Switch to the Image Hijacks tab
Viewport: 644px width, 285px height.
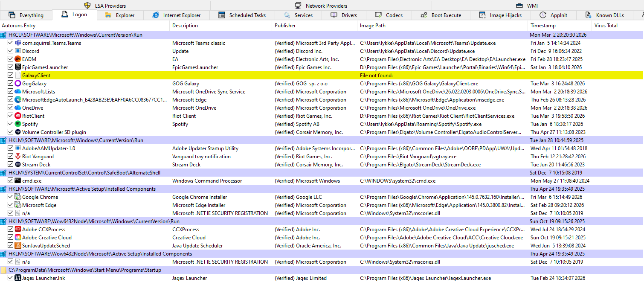(500, 15)
